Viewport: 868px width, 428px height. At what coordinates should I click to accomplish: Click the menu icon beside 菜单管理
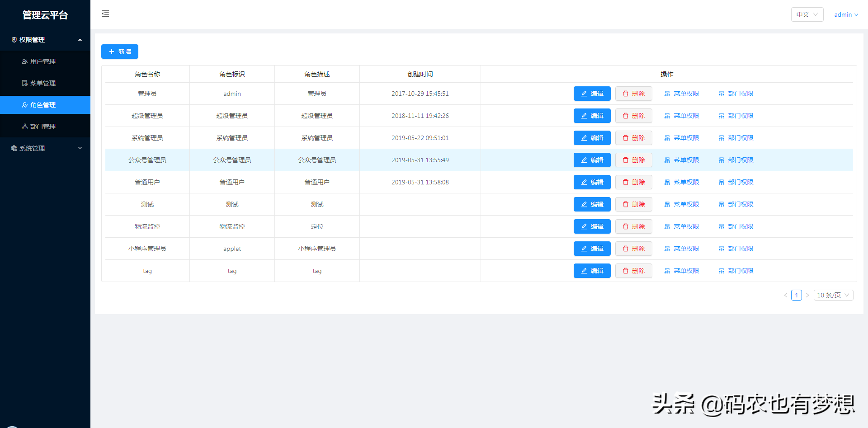click(25, 83)
